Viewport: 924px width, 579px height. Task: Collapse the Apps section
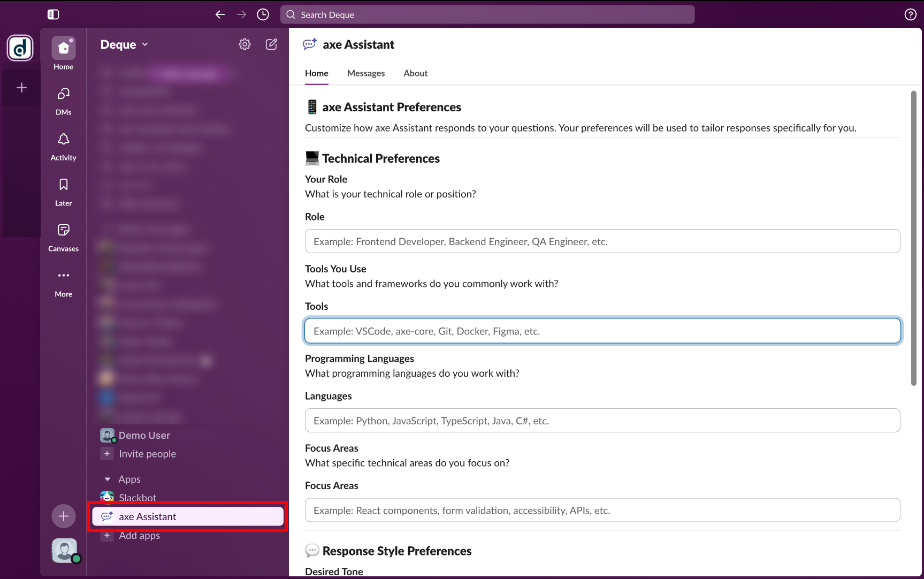(108, 479)
